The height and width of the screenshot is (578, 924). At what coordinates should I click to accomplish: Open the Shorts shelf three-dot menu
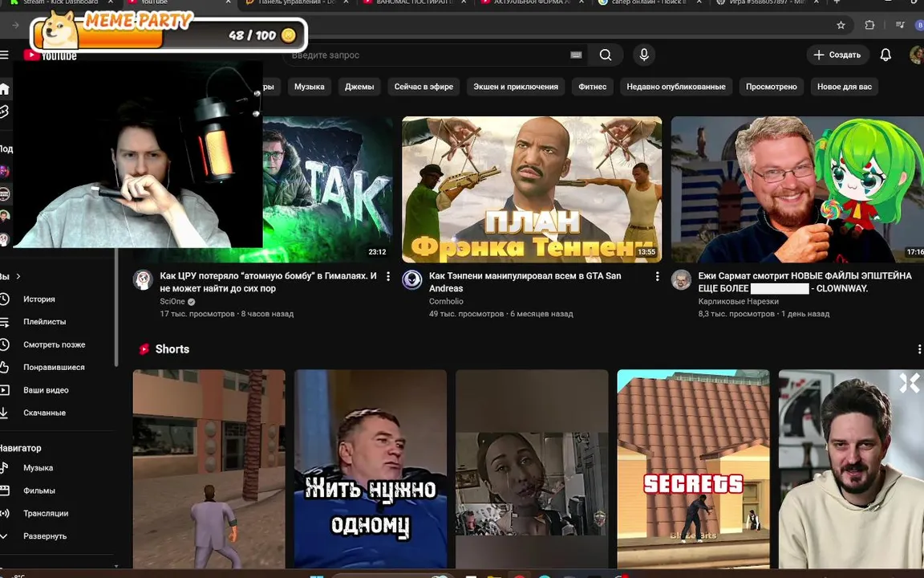pyautogui.click(x=918, y=349)
